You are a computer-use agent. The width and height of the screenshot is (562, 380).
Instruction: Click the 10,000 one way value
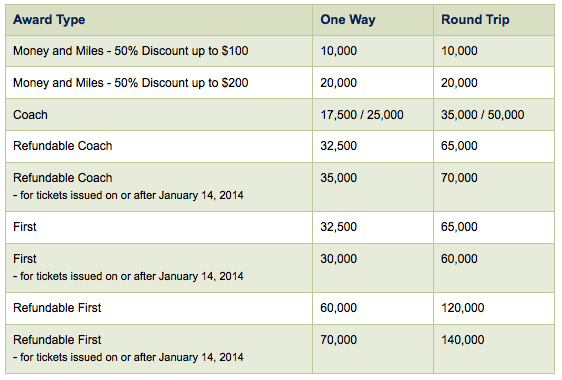(338, 51)
